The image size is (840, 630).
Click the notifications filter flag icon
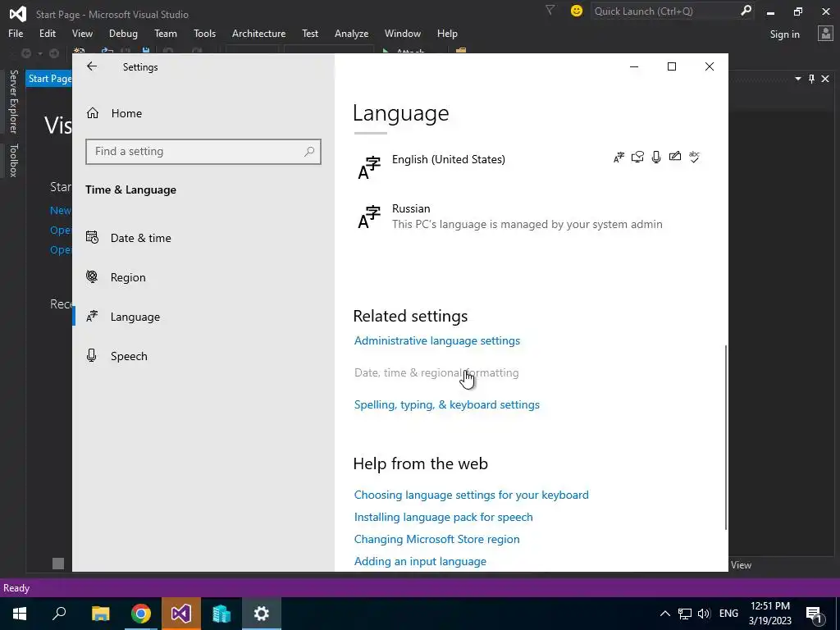point(550,10)
